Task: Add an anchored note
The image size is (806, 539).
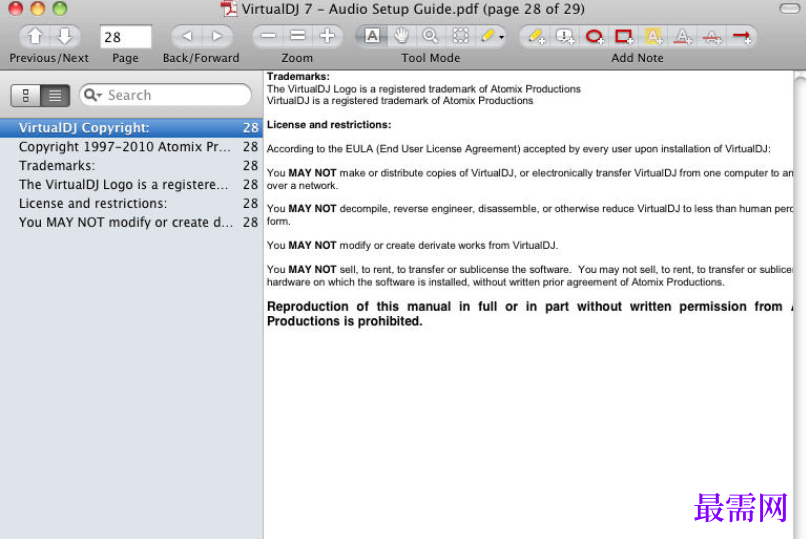Action: coord(565,36)
